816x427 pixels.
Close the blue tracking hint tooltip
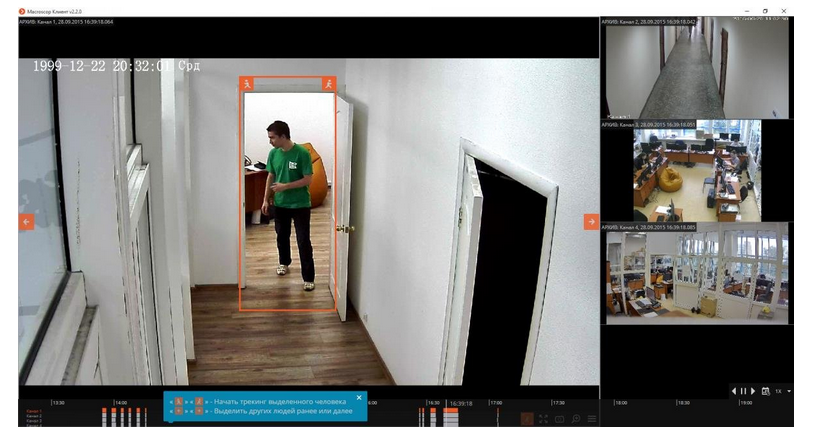[359, 398]
